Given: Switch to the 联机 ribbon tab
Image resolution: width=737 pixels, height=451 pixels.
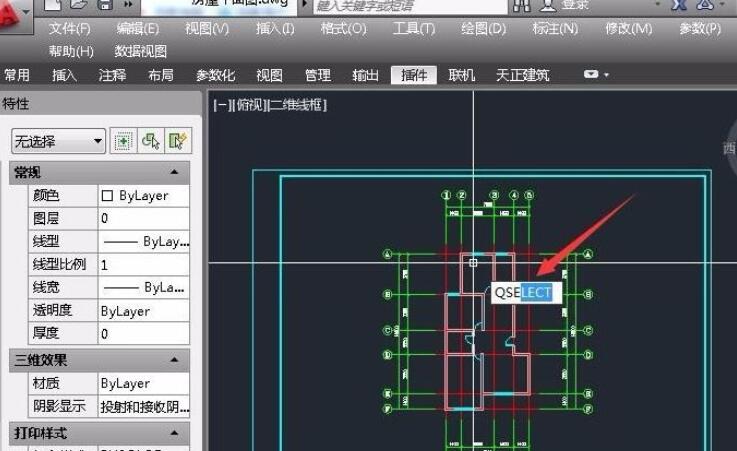Looking at the screenshot, I should pos(462,75).
